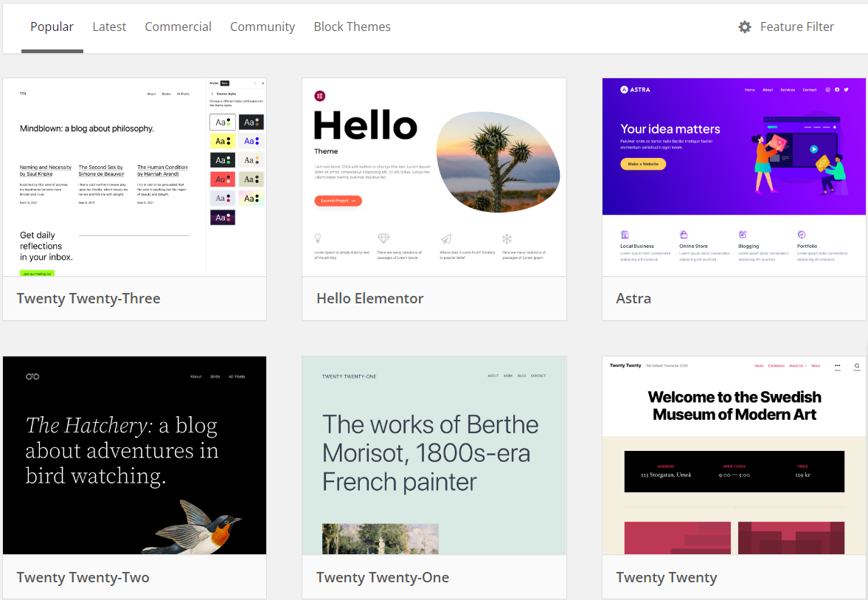868x600 pixels.
Task: Click the Astra logo in the preview
Action: 635,89
